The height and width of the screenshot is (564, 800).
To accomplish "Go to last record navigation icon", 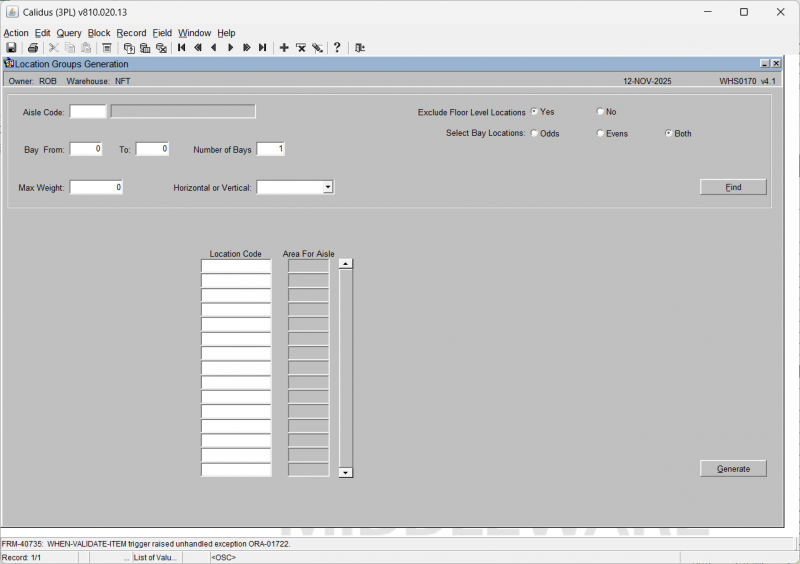I will [x=263, y=48].
